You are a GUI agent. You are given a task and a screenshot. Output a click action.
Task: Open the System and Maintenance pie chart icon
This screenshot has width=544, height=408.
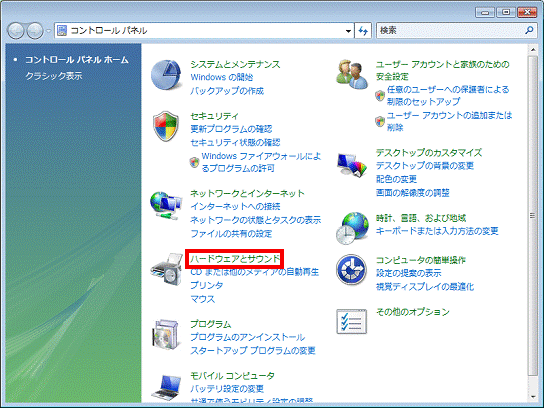(166, 75)
